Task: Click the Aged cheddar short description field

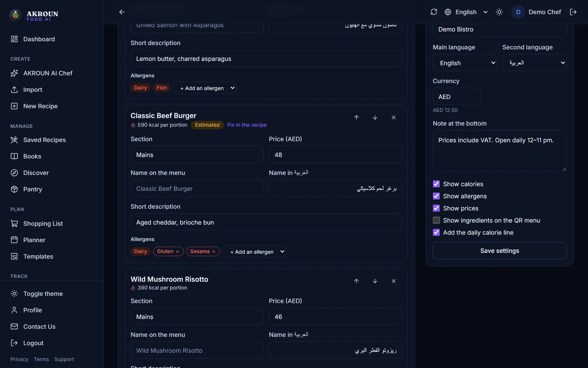Action: [x=266, y=222]
